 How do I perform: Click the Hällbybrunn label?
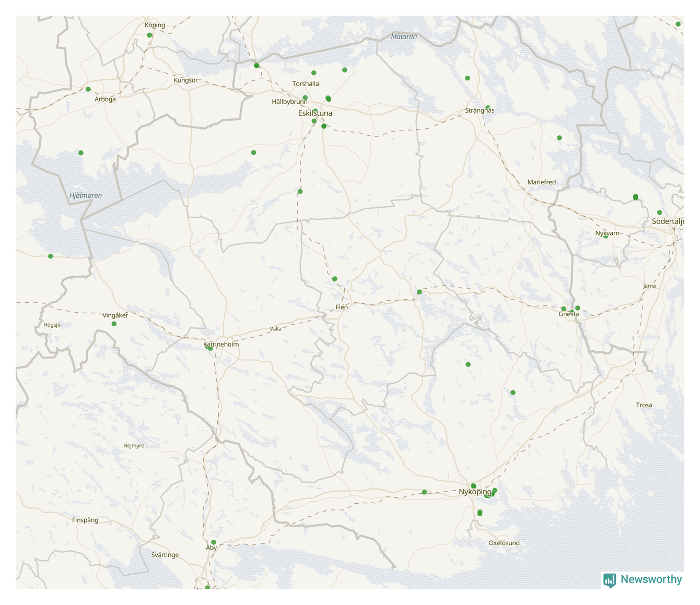[x=289, y=102]
